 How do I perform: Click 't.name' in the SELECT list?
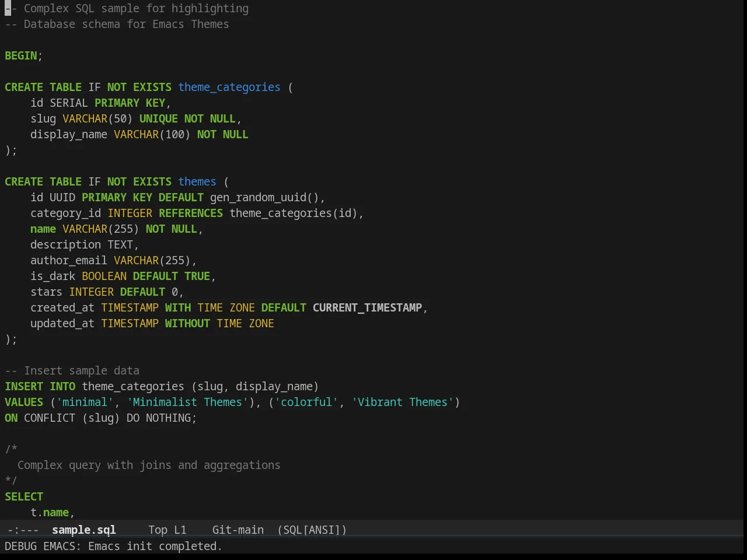click(50, 512)
